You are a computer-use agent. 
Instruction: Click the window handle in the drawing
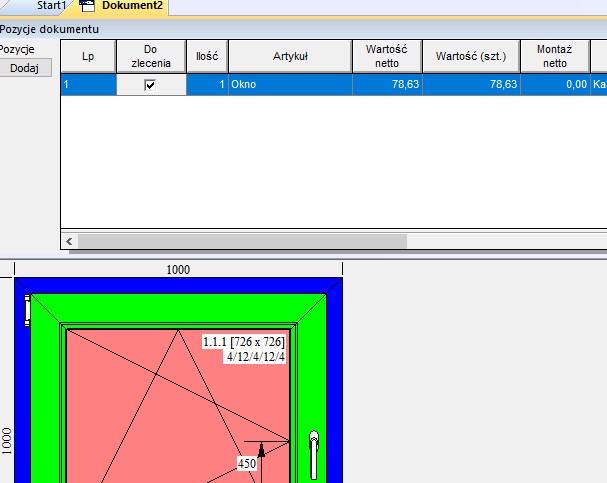click(x=314, y=455)
